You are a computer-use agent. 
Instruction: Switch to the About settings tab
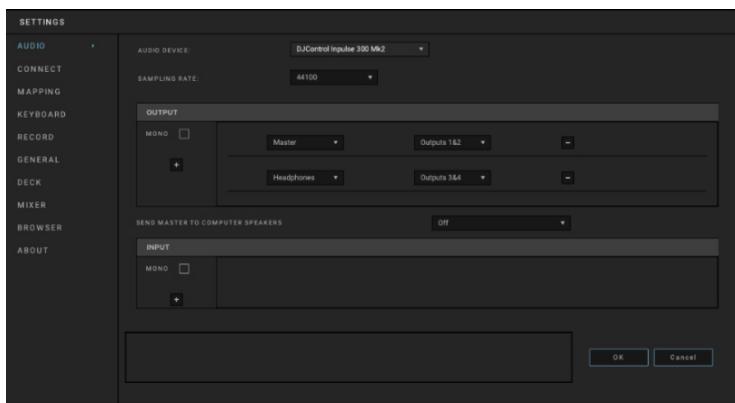click(33, 251)
